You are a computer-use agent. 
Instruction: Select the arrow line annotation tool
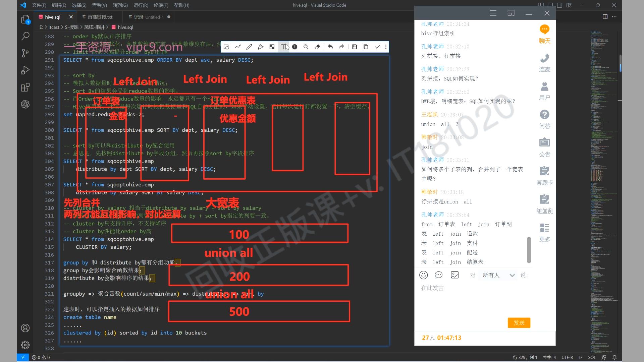[238, 47]
